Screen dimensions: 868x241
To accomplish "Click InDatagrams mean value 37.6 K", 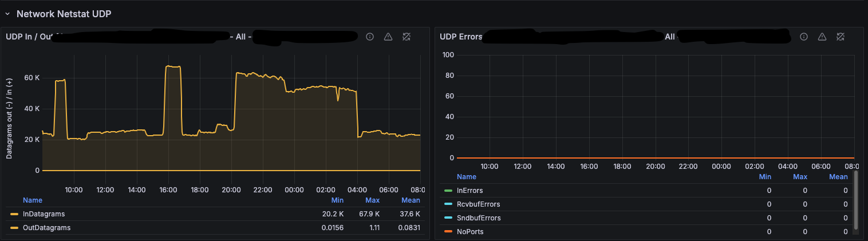I will pos(411,214).
